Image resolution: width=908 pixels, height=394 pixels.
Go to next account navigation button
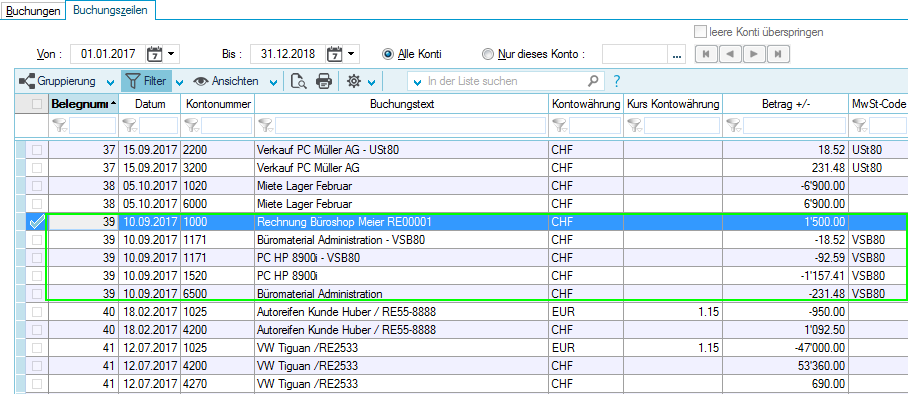753,54
